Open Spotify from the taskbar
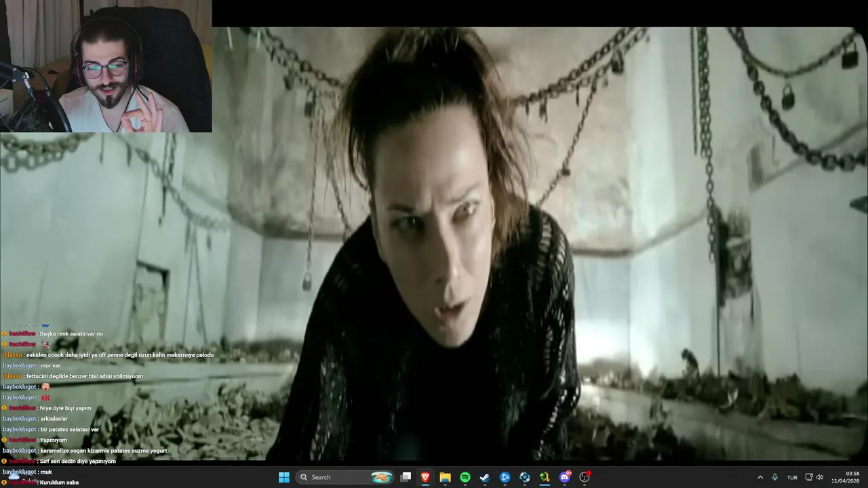Viewport: 868px width, 488px height. pos(465,477)
